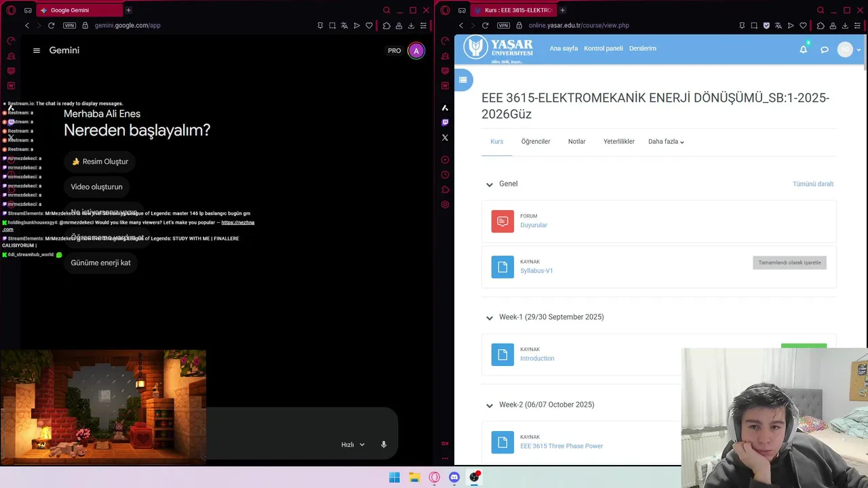The image size is (868, 488).
Task: Go to 'Ana sayfa' in Yaşar navbar
Action: coord(564,49)
